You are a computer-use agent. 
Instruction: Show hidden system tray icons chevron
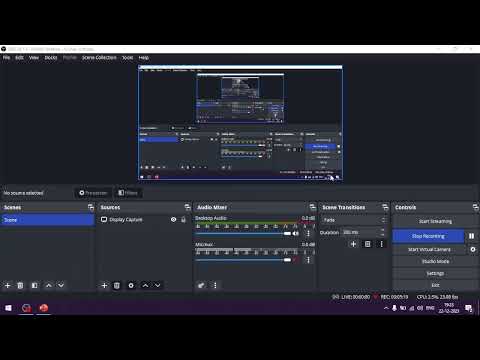(386, 308)
